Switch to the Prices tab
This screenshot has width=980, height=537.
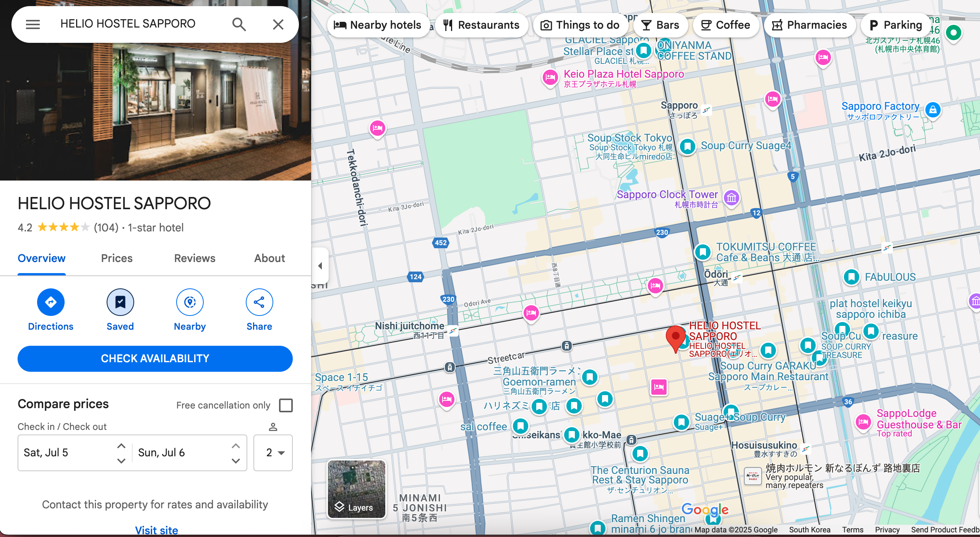pos(117,259)
